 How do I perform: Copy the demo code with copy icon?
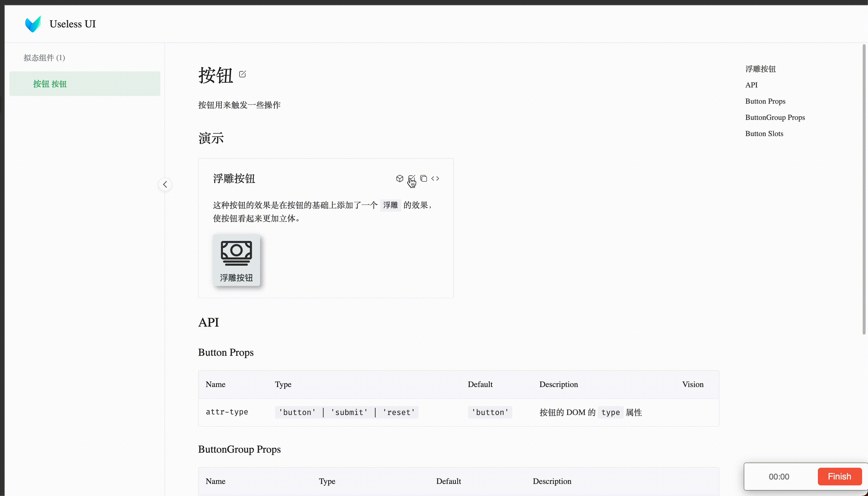[423, 178]
